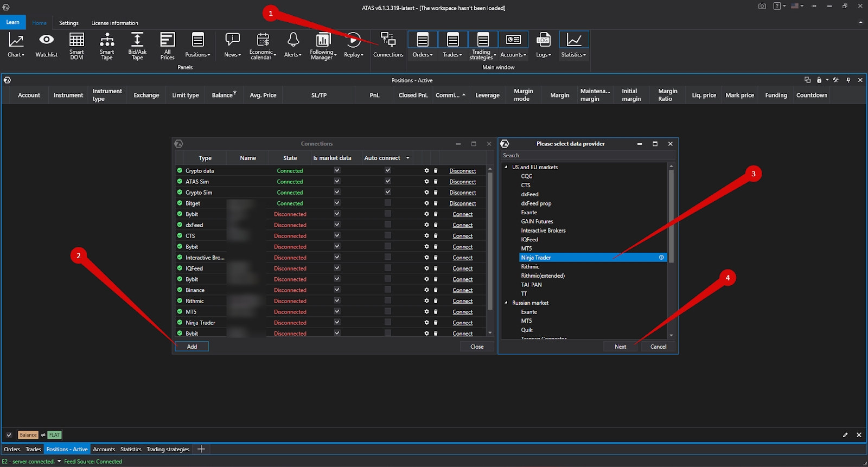The height and width of the screenshot is (467, 868).
Task: Switch to the Trading strategies bottom tab
Action: pos(168,449)
